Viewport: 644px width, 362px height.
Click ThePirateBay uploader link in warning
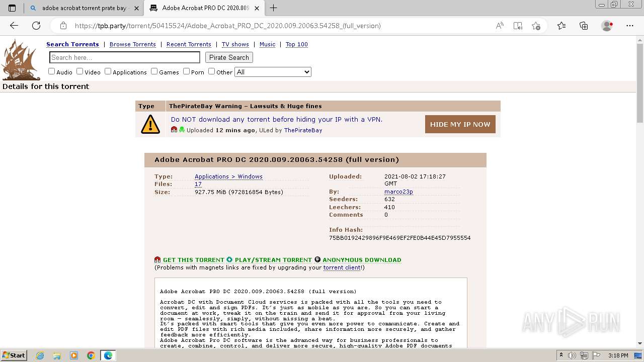coord(303,130)
